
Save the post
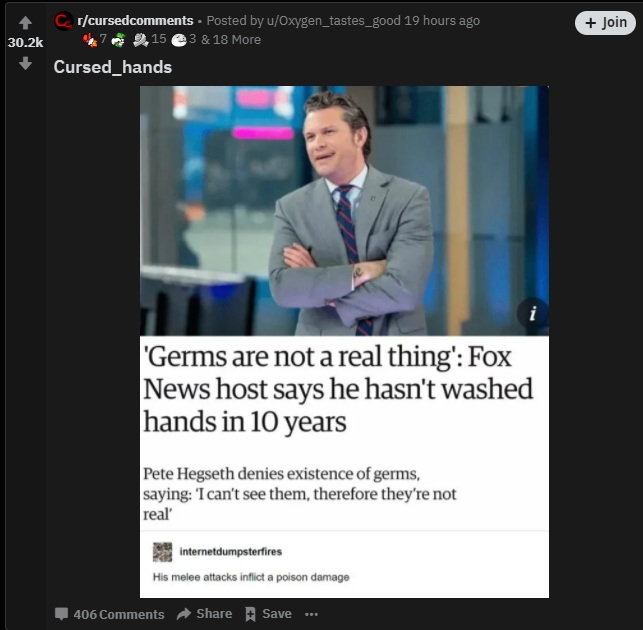(268, 614)
